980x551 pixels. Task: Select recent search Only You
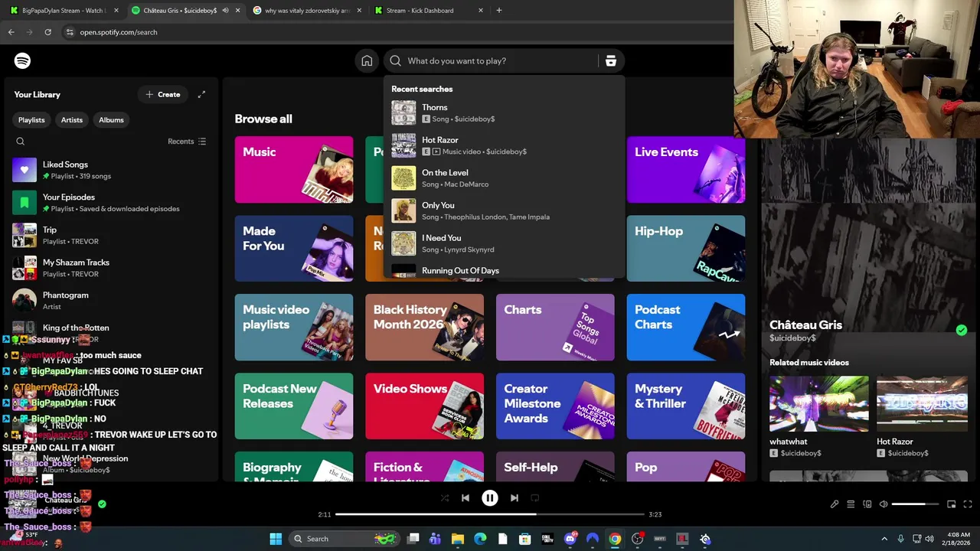point(505,210)
